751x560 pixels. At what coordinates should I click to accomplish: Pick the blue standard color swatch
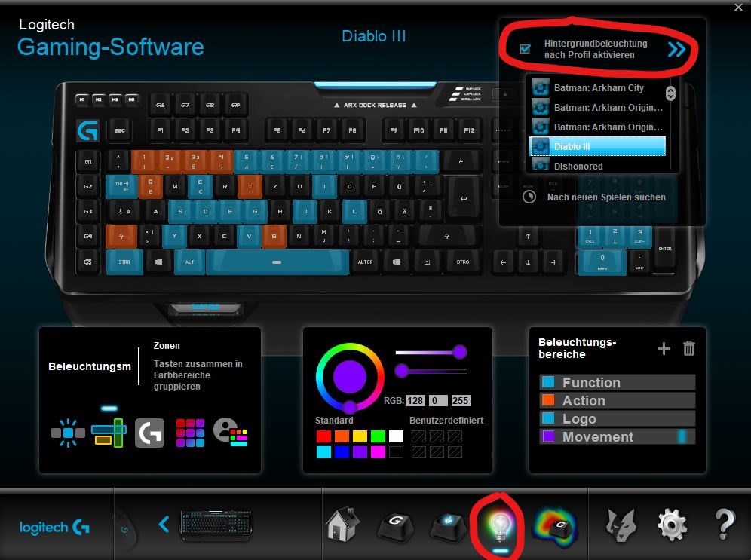342,452
